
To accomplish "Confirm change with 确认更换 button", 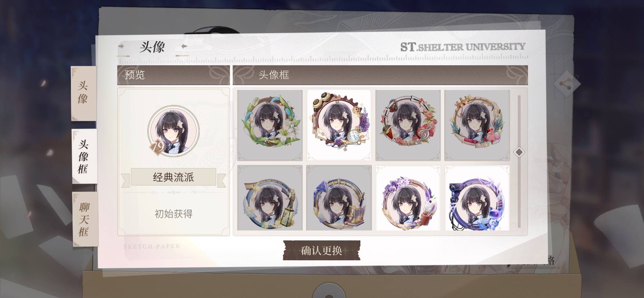I will click(x=321, y=250).
